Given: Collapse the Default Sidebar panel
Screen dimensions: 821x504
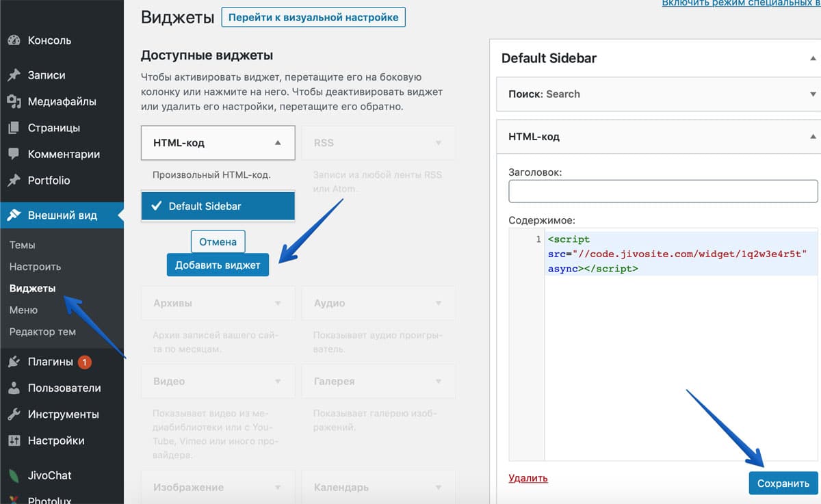Looking at the screenshot, I should pos(813,58).
